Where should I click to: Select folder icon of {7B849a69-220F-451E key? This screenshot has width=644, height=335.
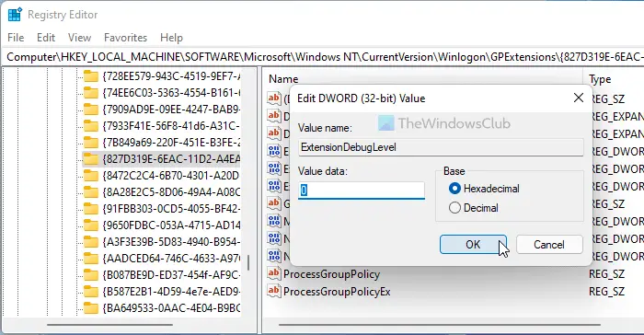(x=91, y=143)
